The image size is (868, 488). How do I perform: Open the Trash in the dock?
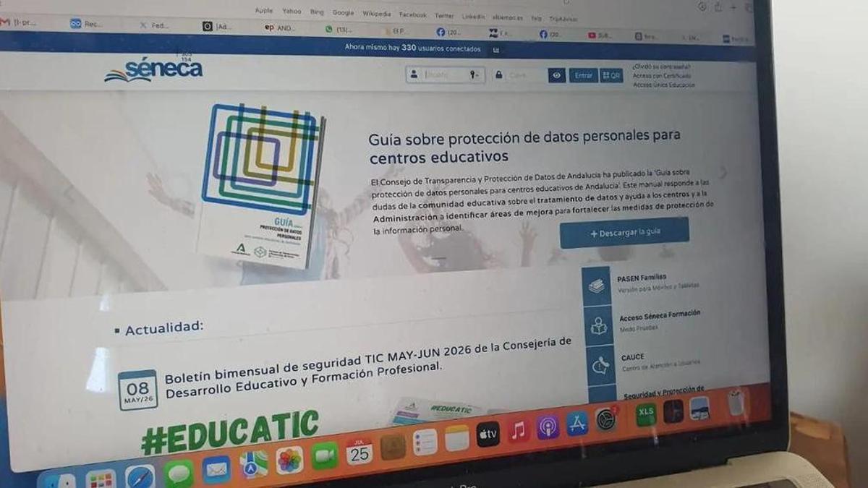(736, 403)
